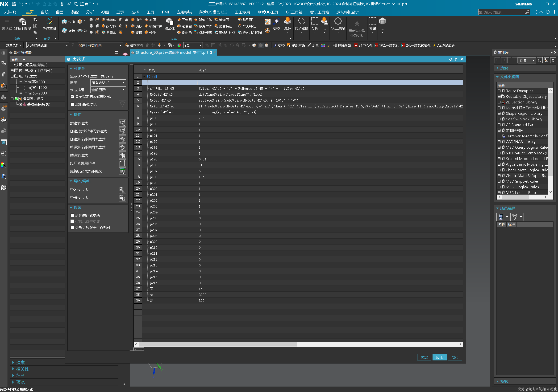Click the OK (确定) button

point(424,357)
